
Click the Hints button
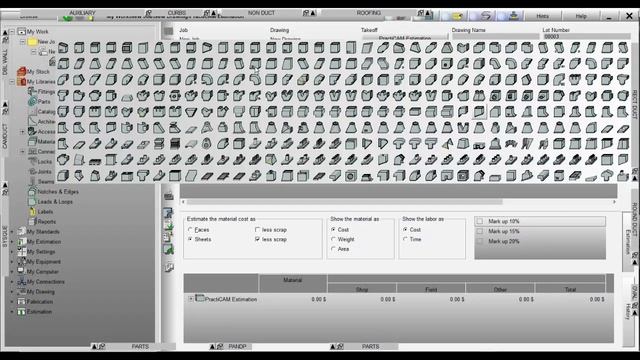(542, 16)
